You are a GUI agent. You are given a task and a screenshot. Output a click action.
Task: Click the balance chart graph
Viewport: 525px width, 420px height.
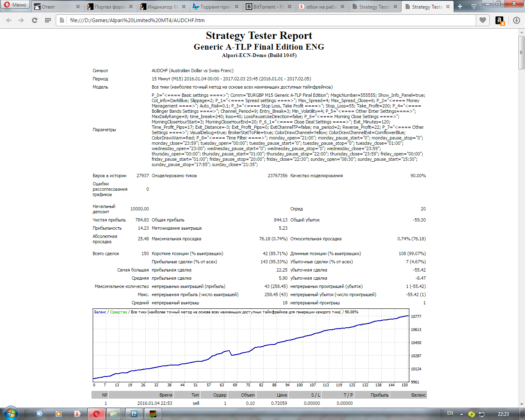tap(251, 345)
